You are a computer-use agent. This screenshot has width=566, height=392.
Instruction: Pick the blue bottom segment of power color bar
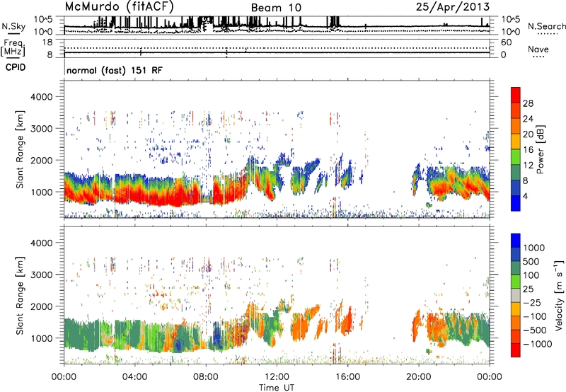516,203
